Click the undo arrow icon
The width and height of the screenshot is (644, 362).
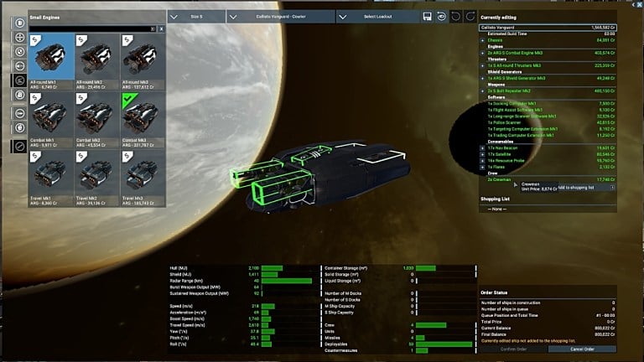coord(456,16)
